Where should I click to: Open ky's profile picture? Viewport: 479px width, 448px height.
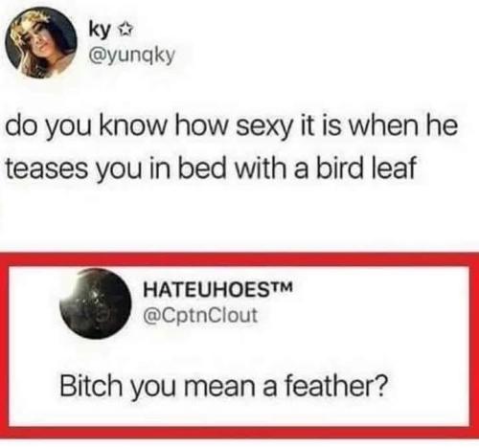pos(41,43)
